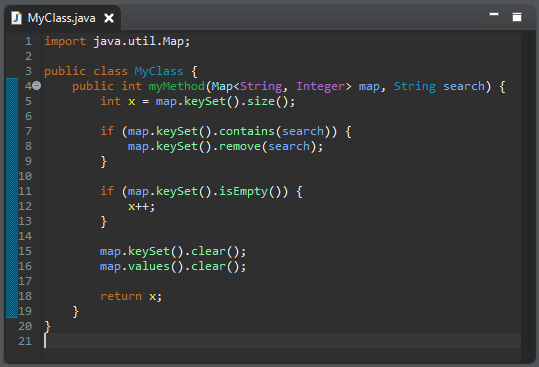Click 'contains' call on line 7
Viewport: 539px width, 367px height.
[x=247, y=131]
